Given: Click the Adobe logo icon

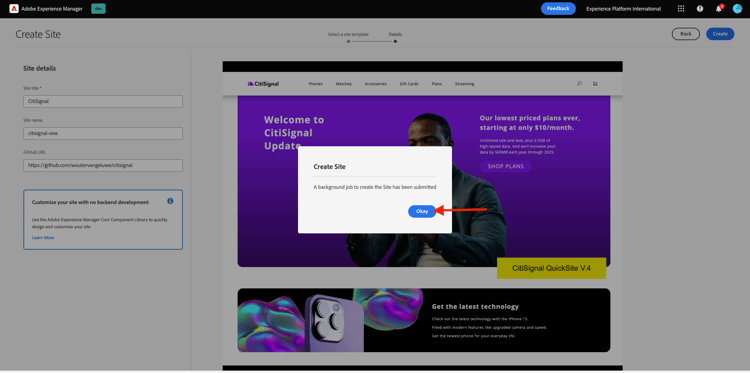Looking at the screenshot, I should [x=14, y=9].
